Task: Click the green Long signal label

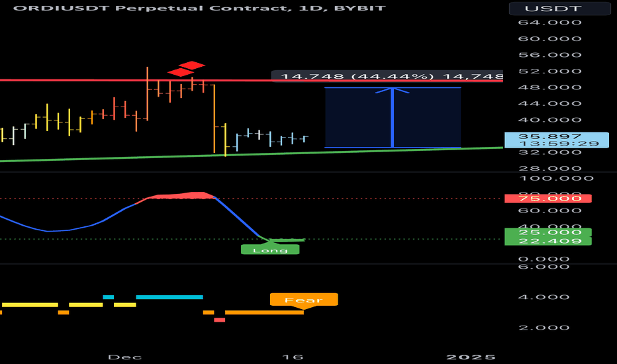Action: (x=270, y=250)
